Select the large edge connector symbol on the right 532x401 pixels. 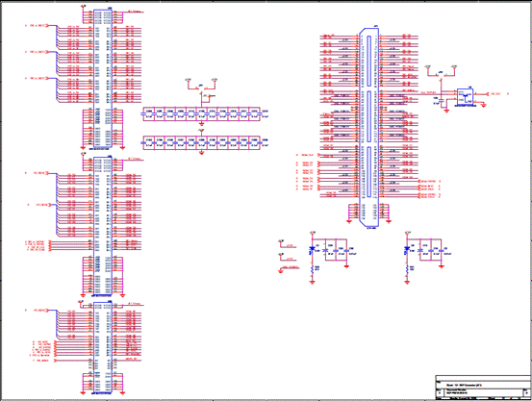click(x=368, y=128)
